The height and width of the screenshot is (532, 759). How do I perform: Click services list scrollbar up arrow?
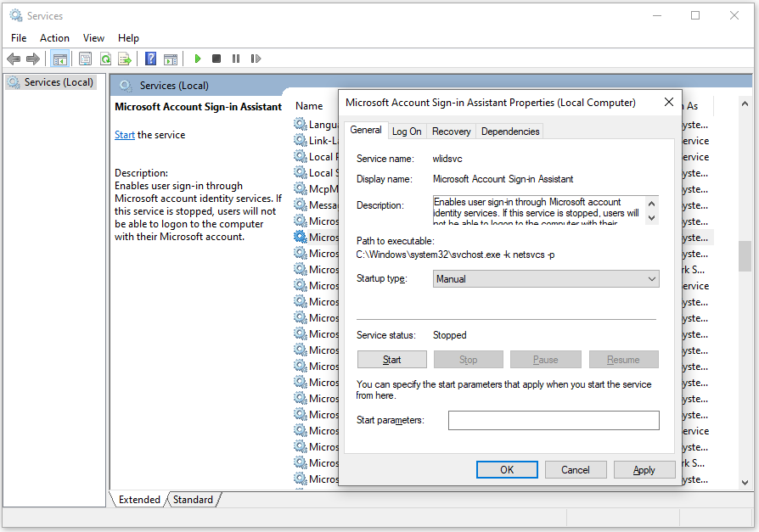745,104
